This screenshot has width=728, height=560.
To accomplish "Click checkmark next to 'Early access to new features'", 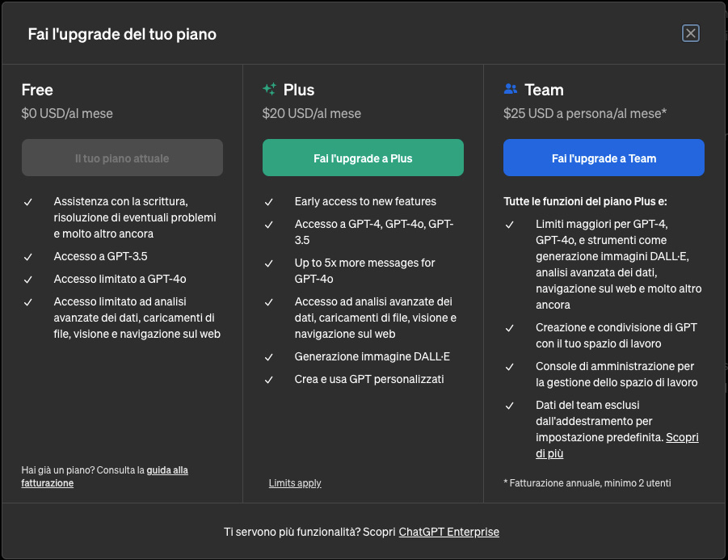I will pos(269,202).
